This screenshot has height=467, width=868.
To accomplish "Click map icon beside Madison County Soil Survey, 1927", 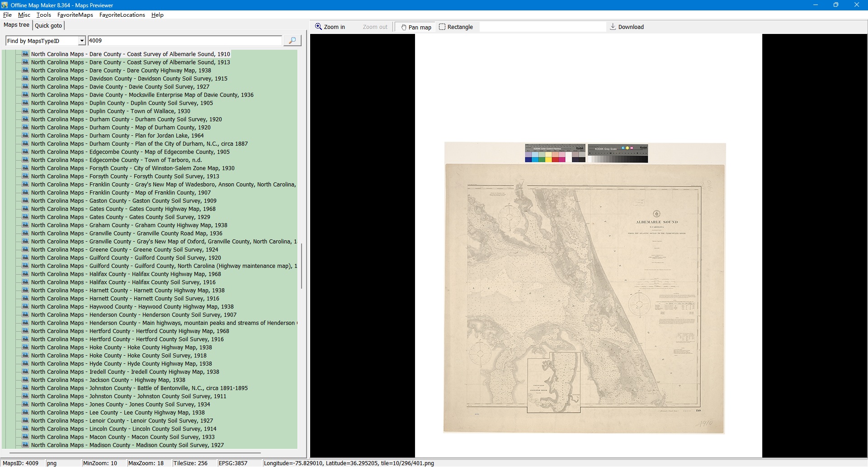I will coord(25,445).
